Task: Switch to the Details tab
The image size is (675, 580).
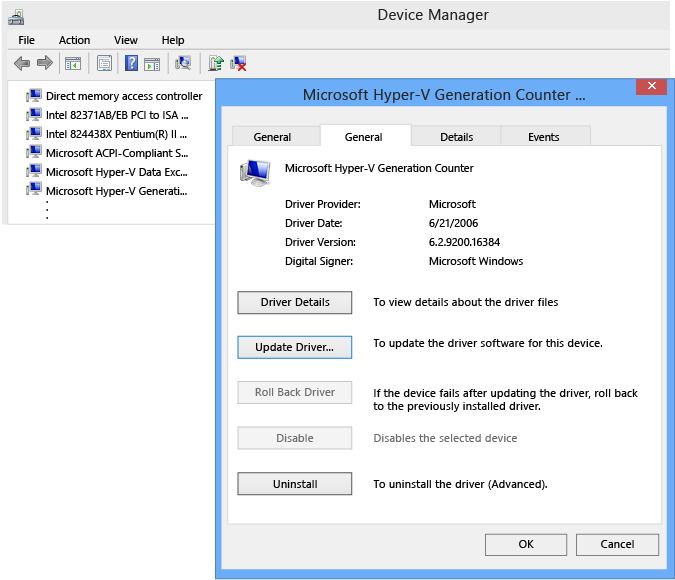Action: 456,136
